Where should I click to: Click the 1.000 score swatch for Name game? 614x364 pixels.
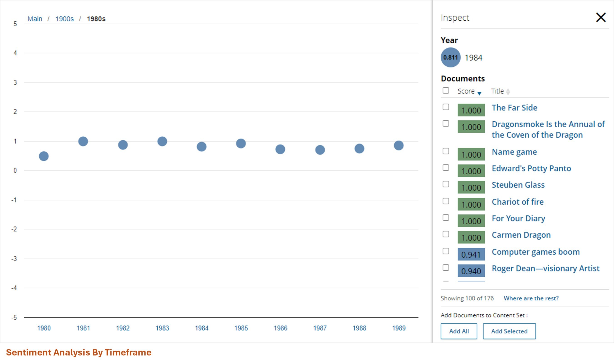[x=471, y=155]
